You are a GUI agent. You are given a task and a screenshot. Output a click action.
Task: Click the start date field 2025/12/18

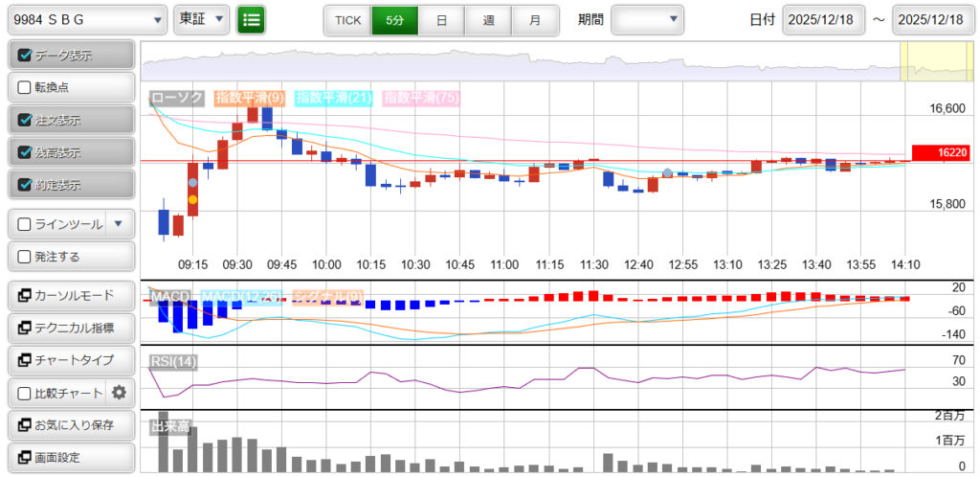(x=823, y=19)
